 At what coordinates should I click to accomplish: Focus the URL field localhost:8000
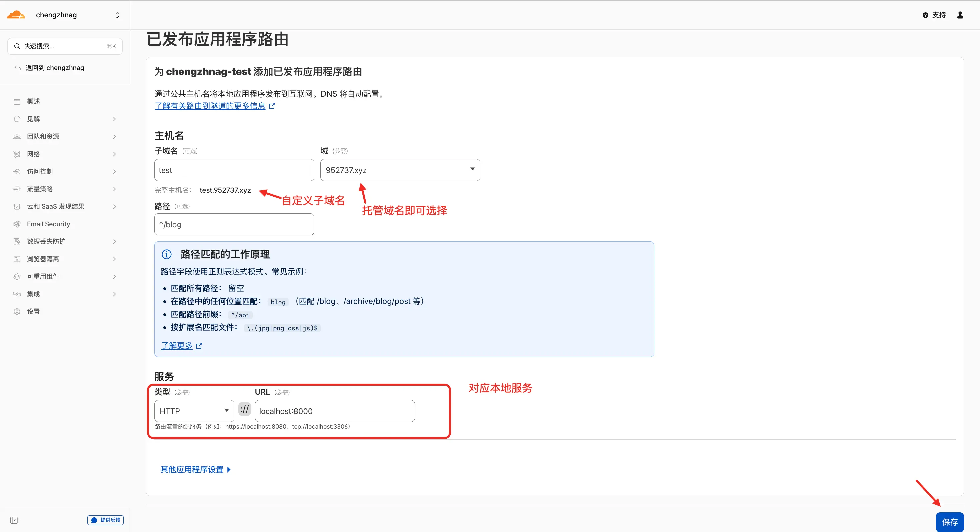click(x=334, y=411)
